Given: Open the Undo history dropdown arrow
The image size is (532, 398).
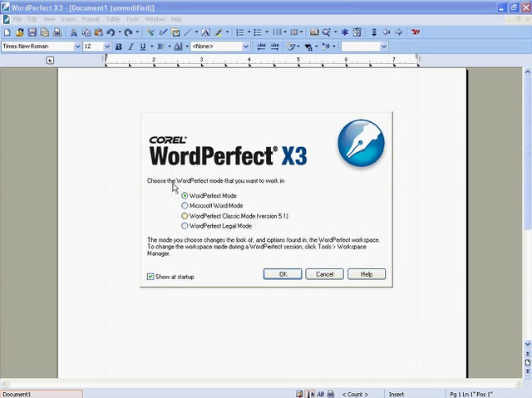Looking at the screenshot, I should [x=120, y=32].
